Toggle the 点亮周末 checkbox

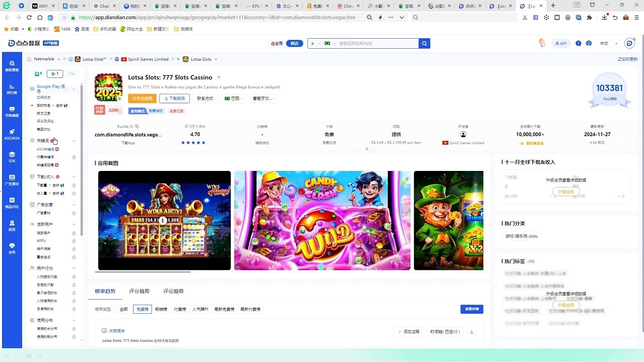[104, 331]
